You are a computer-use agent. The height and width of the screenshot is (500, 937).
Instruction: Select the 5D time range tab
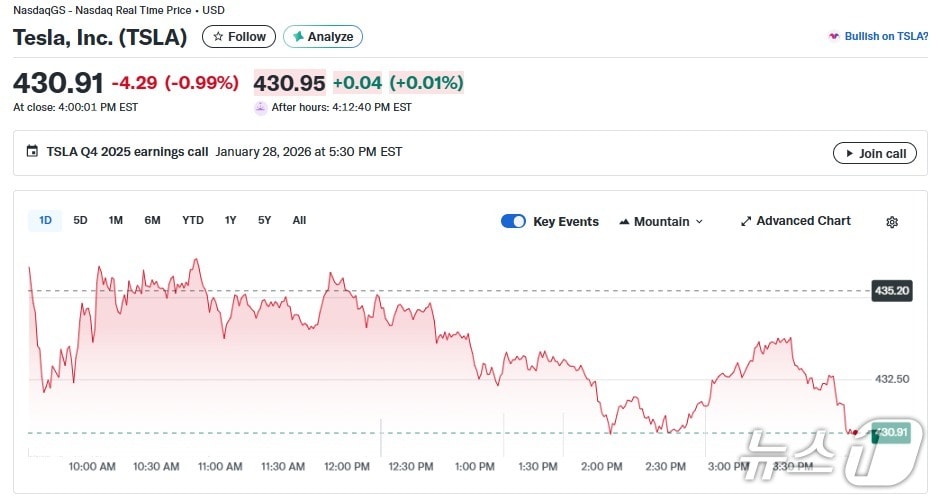[81, 221]
